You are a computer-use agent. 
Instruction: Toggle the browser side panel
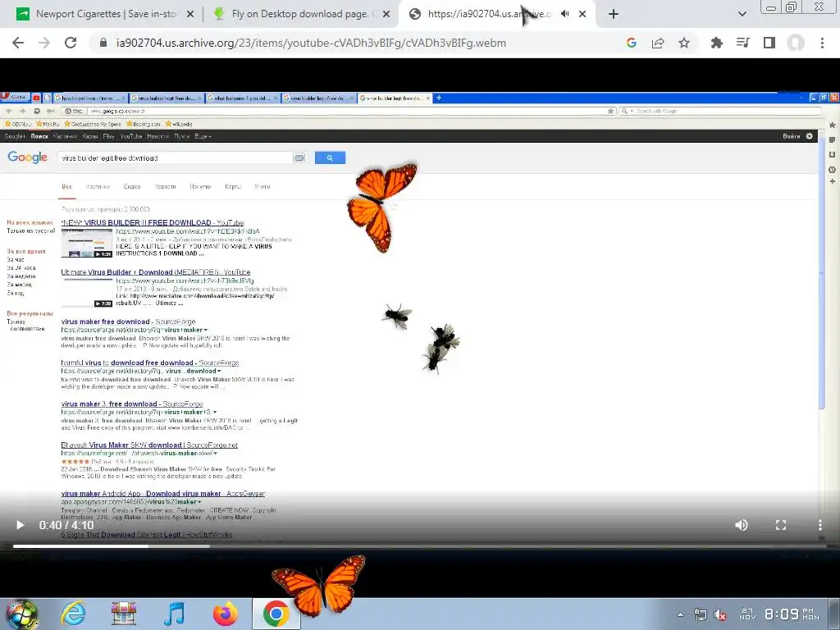click(x=769, y=43)
